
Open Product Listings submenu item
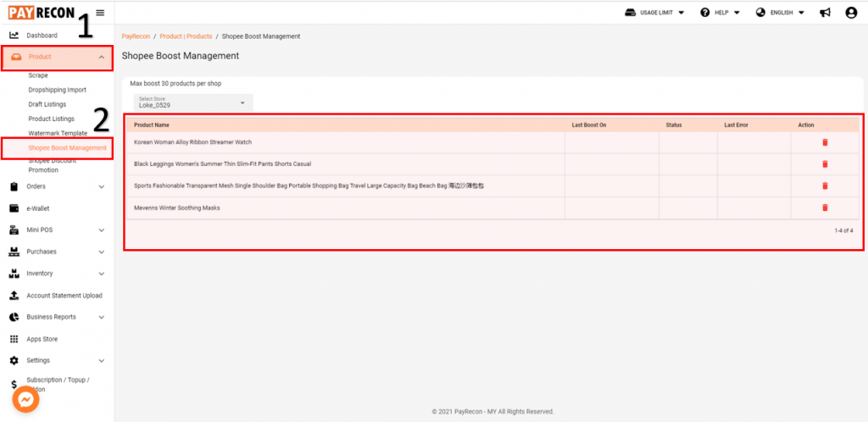(x=52, y=119)
